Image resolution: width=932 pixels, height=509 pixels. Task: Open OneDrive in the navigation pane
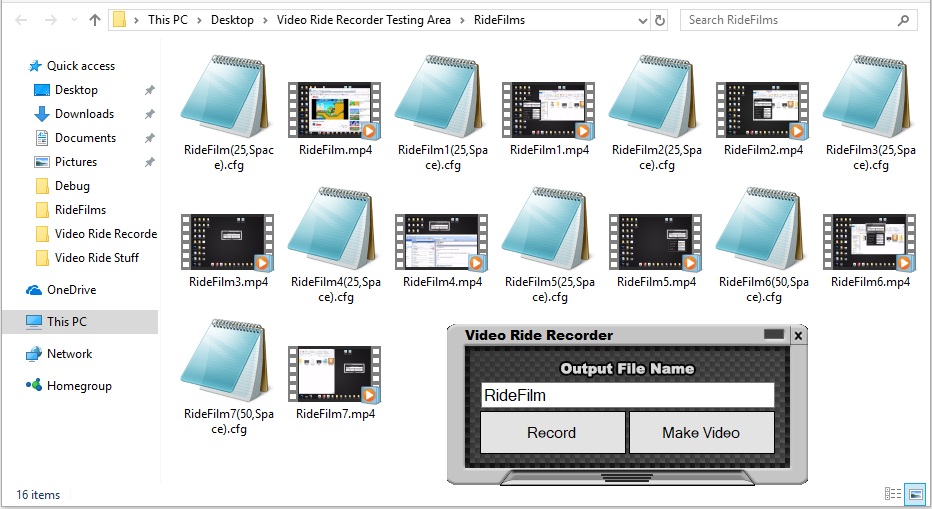(71, 290)
